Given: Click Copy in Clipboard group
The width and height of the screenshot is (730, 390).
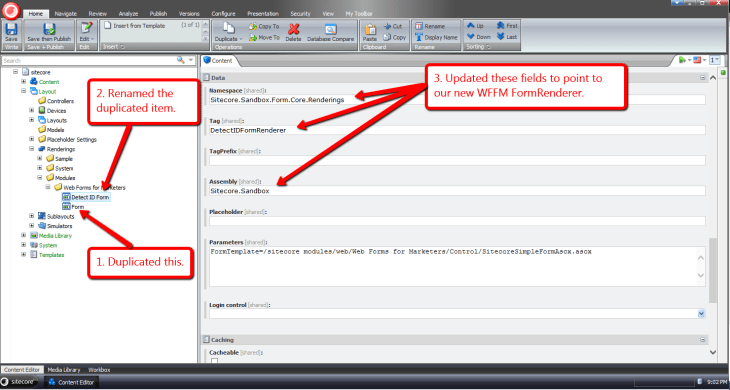Looking at the screenshot, I should click(395, 37).
